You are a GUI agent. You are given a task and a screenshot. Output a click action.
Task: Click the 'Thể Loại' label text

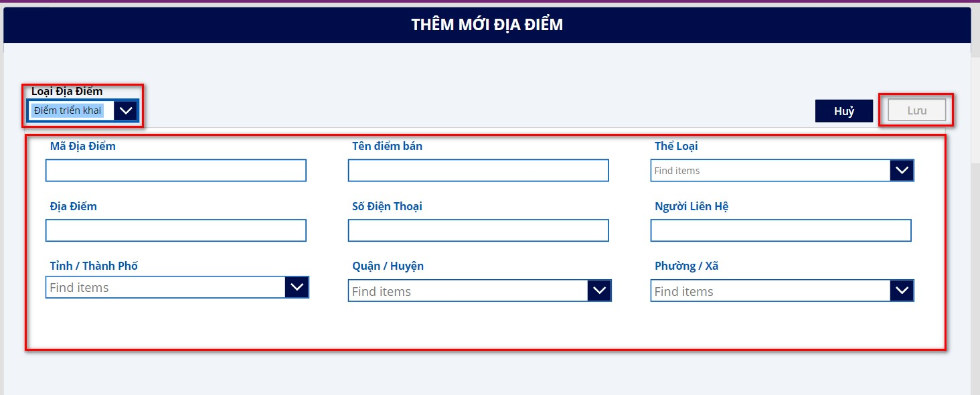point(676,146)
